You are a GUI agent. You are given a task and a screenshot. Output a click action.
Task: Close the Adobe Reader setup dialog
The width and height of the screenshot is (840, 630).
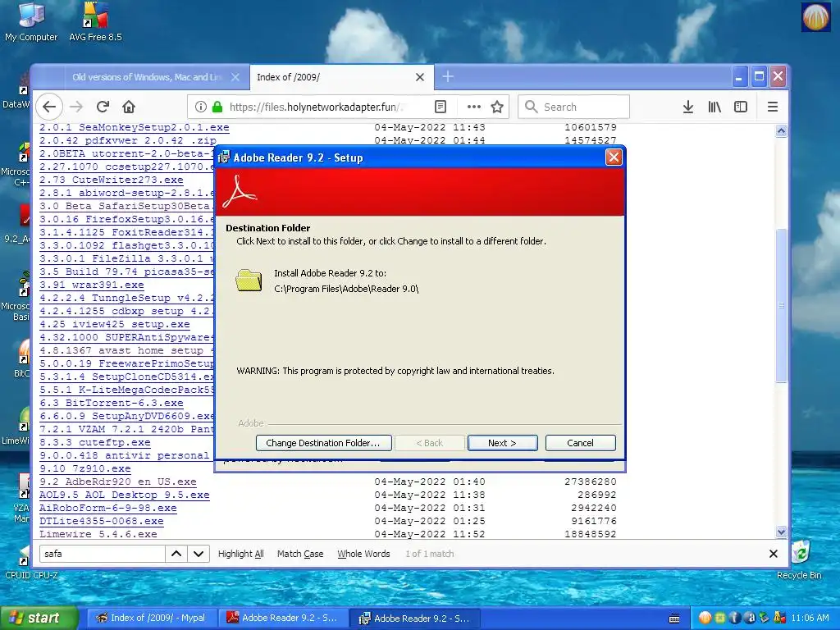tap(614, 157)
